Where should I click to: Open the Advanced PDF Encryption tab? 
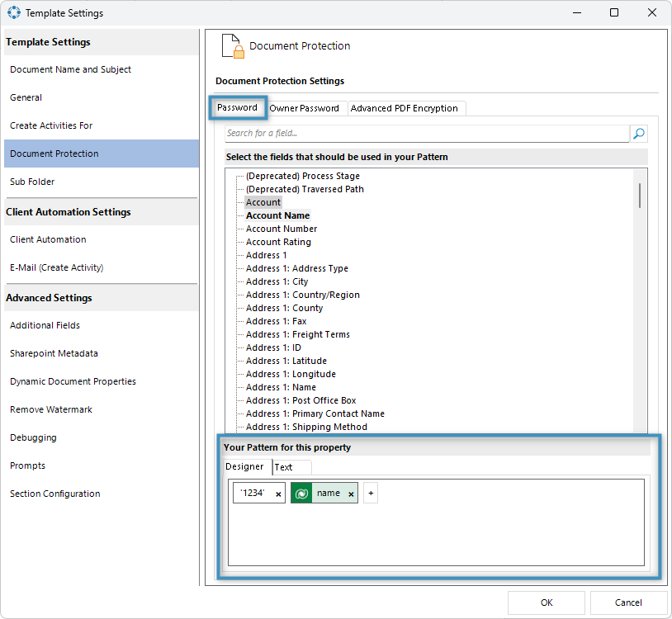click(405, 108)
